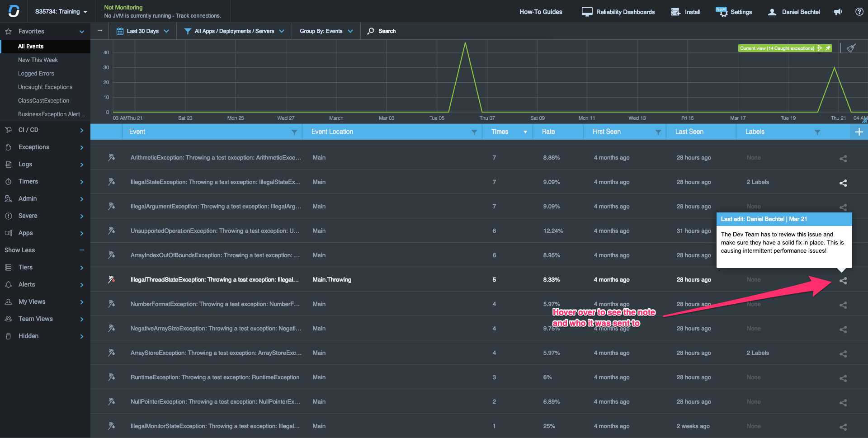Screen dimensions: 868x438
Task: Select Uncaught Exceptions view
Action: (x=45, y=87)
